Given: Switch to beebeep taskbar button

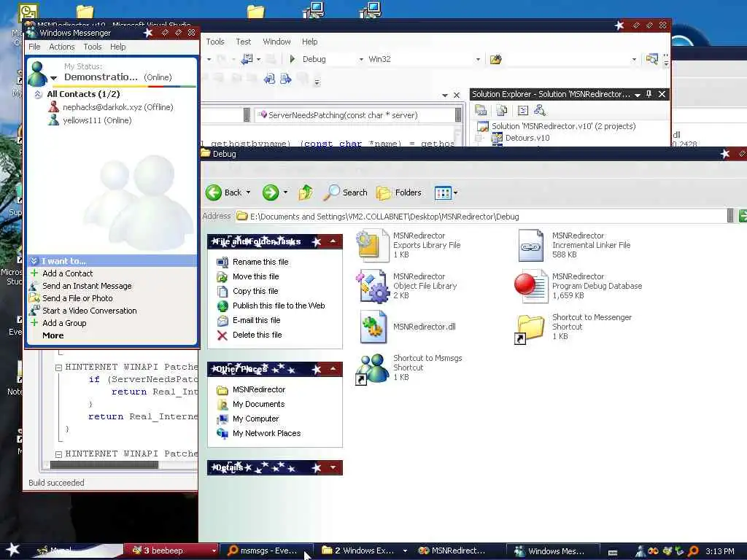Looking at the screenshot, I should (x=171, y=551).
